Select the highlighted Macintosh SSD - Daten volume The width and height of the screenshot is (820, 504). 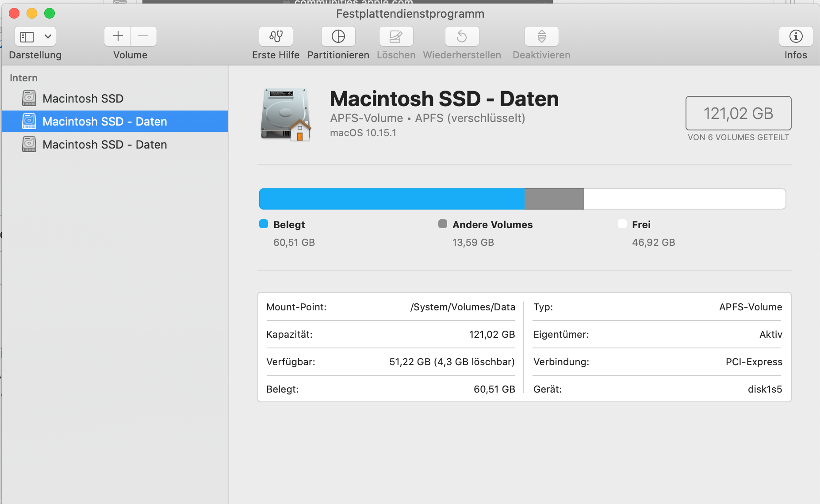point(104,122)
